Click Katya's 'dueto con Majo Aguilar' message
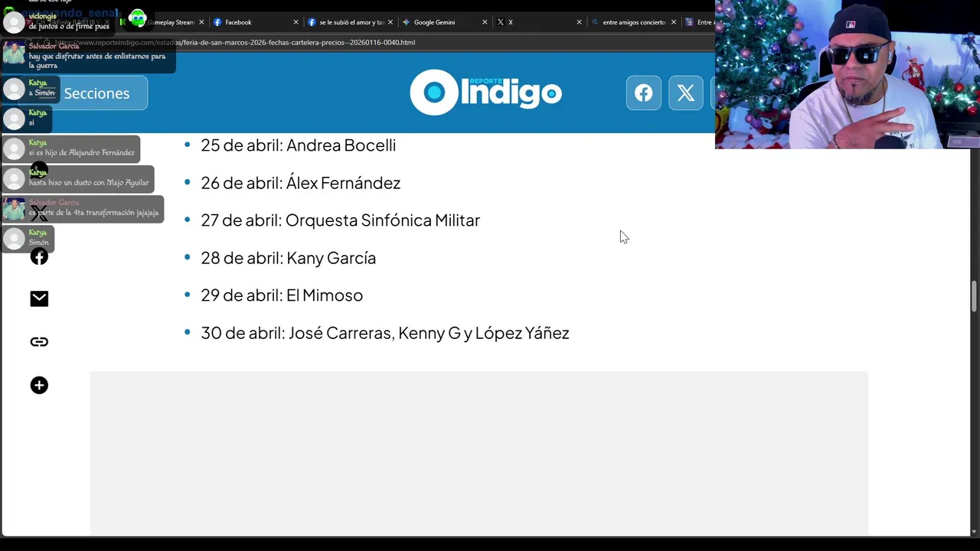This screenshot has width=980, height=551. [x=78, y=178]
